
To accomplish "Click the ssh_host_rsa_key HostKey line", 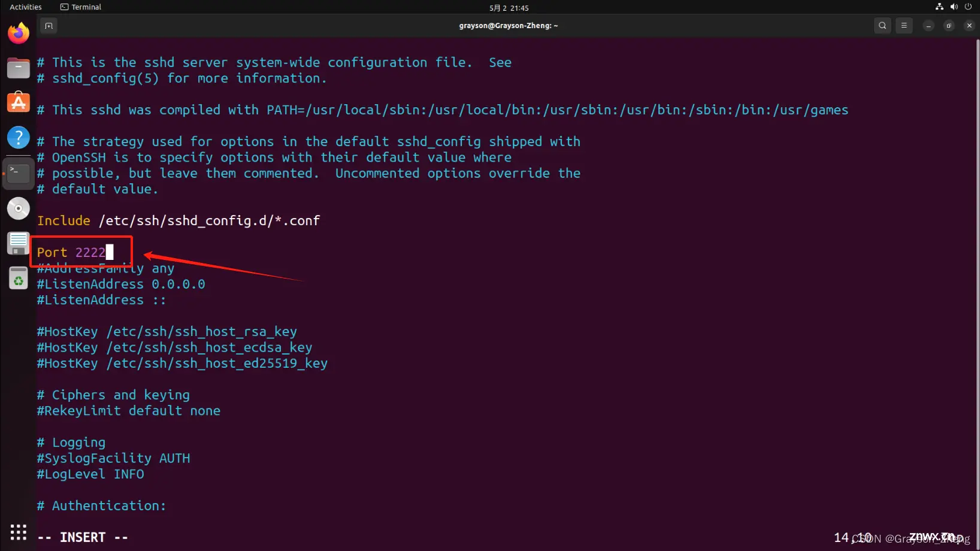I will 167,332.
